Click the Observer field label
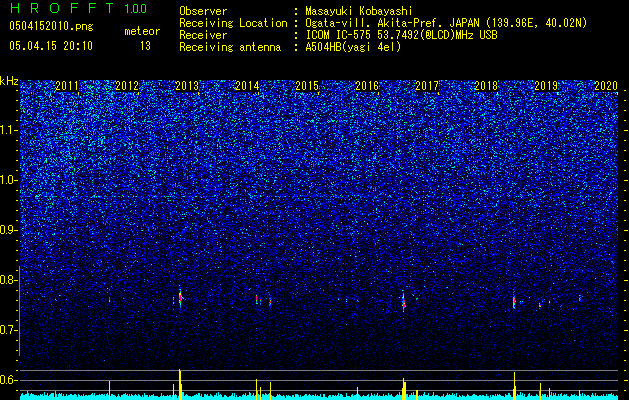This screenshot has height=400, width=629. point(203,11)
